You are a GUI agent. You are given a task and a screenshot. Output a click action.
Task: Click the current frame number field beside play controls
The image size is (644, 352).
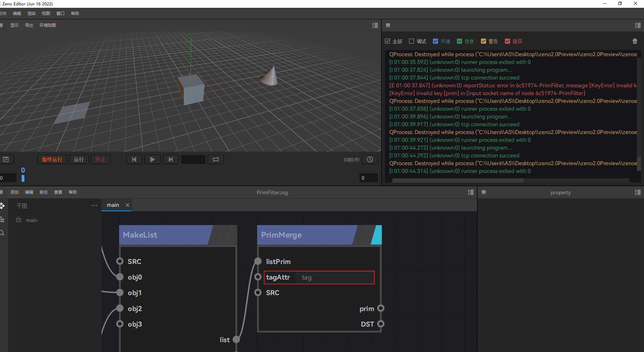click(x=193, y=159)
